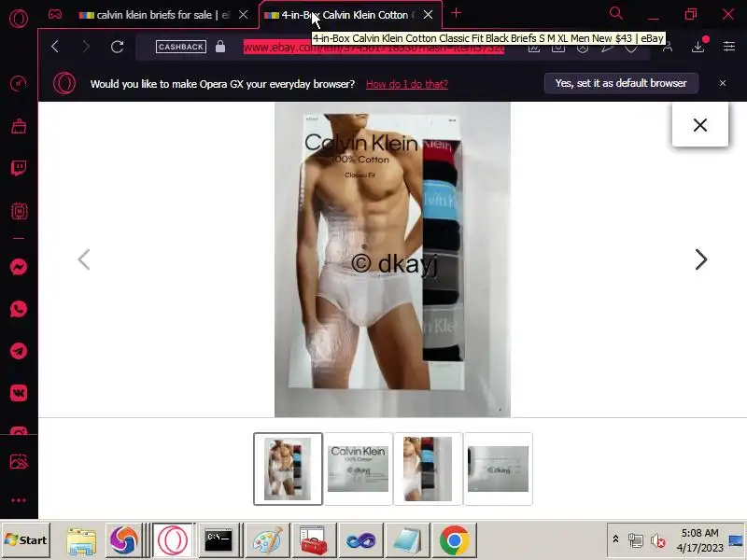Open red toolbox app on taskbar
The image size is (747, 560).
click(x=314, y=540)
